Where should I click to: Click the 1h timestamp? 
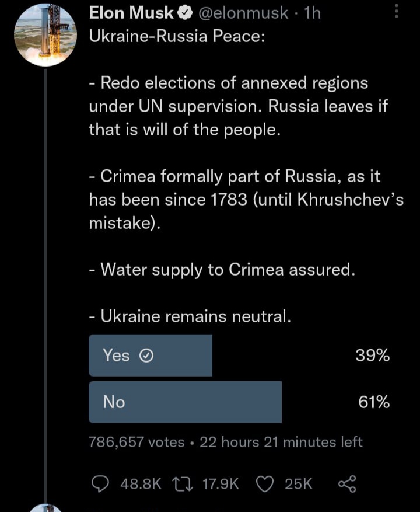[x=312, y=13]
